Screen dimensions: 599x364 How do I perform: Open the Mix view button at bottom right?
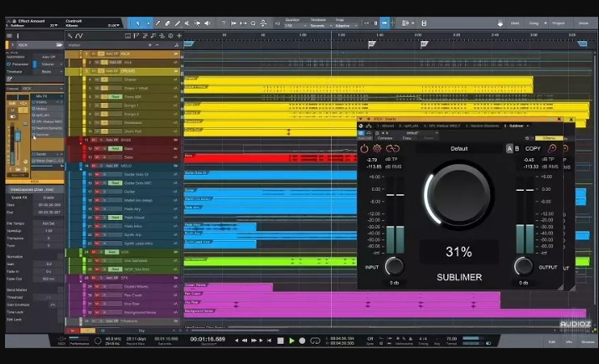click(569, 341)
